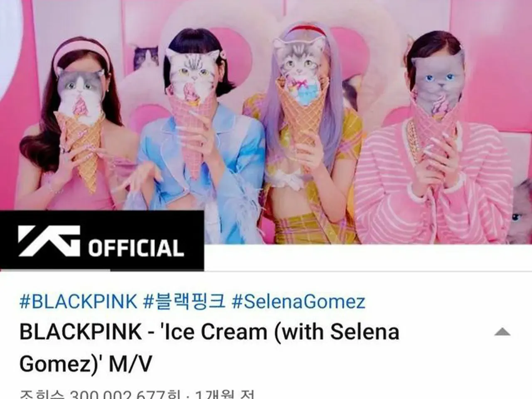Click the OFFICIAL watermark text
The image size is (532, 399).
coord(136,248)
